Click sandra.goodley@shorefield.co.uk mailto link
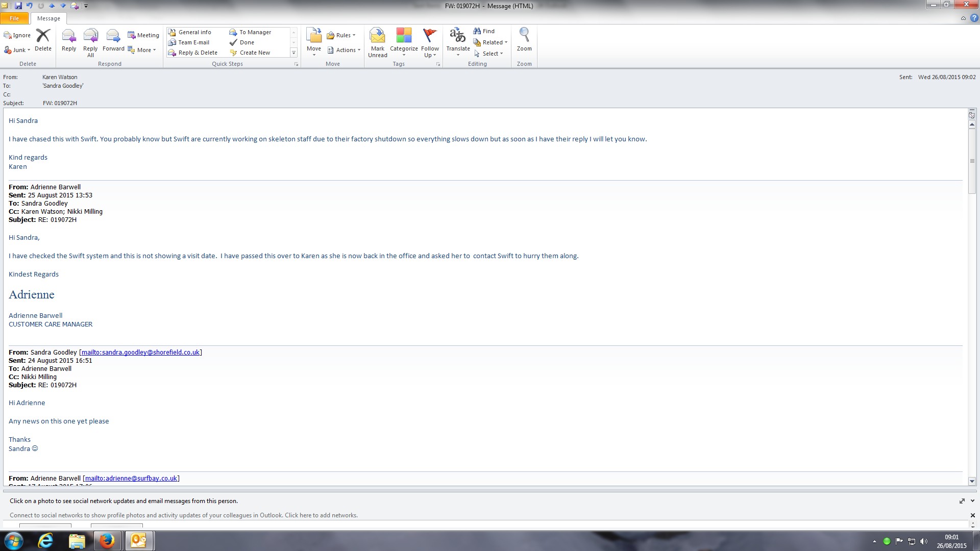This screenshot has width=980, height=551. 140,353
